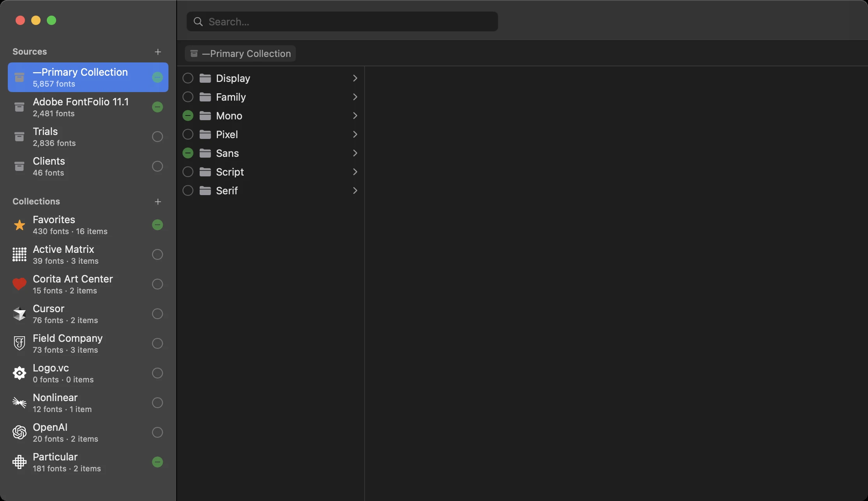Activate the Serif folder circle toggle
Viewport: 868px width, 501px height.
(x=188, y=190)
